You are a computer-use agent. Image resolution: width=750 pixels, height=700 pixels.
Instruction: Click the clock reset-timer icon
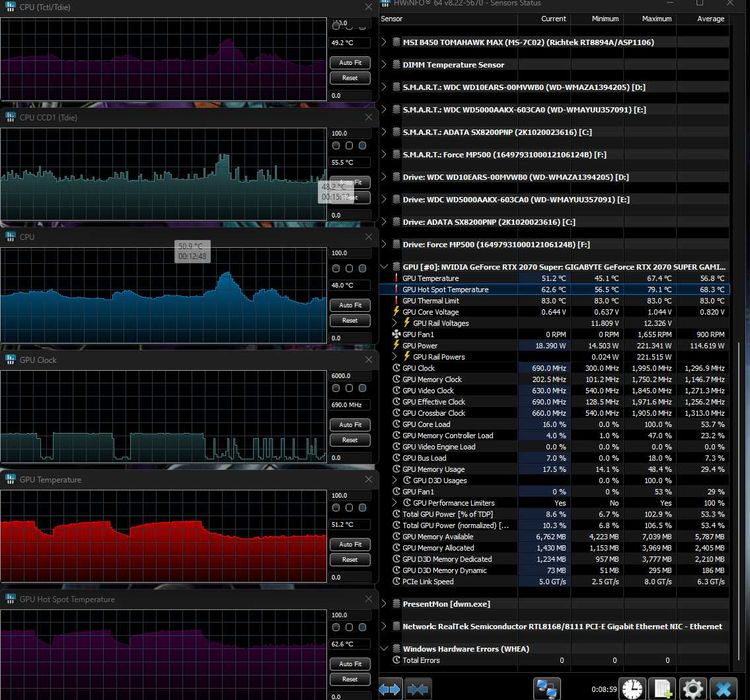632,688
